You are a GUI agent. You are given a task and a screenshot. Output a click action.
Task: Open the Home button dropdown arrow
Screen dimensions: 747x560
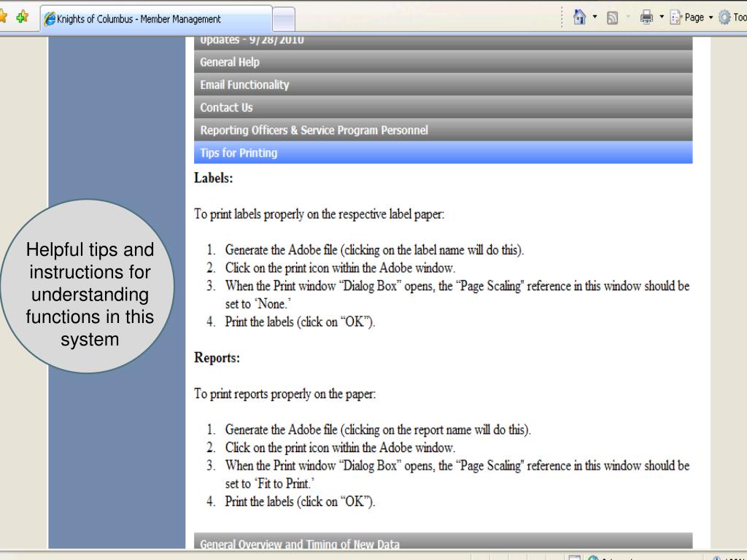tap(595, 17)
